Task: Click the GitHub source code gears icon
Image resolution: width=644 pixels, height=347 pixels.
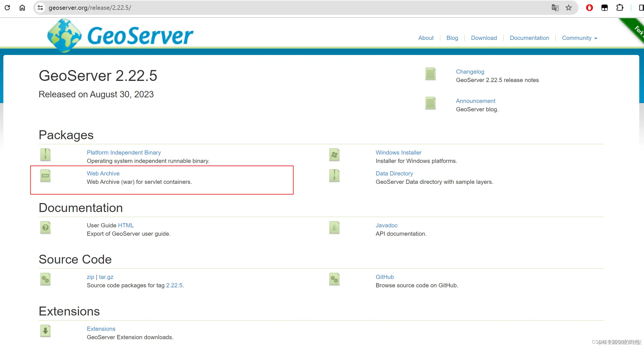Action: coord(334,279)
